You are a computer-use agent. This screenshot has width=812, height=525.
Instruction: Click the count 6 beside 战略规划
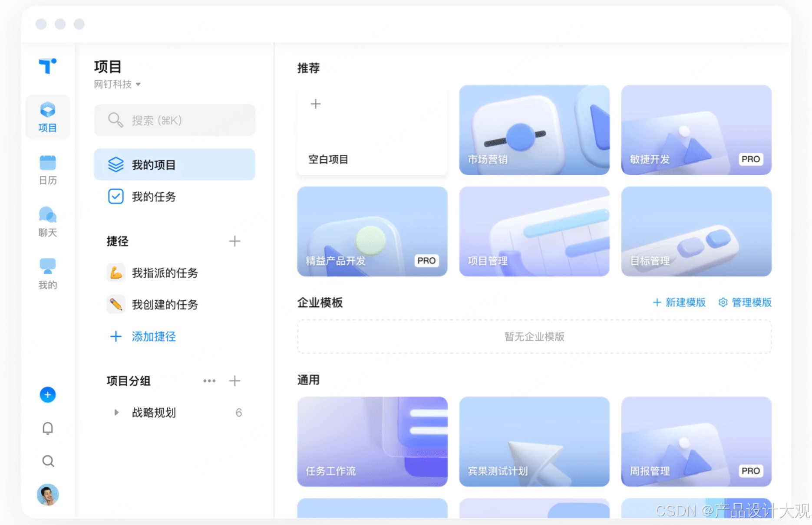[x=239, y=413]
